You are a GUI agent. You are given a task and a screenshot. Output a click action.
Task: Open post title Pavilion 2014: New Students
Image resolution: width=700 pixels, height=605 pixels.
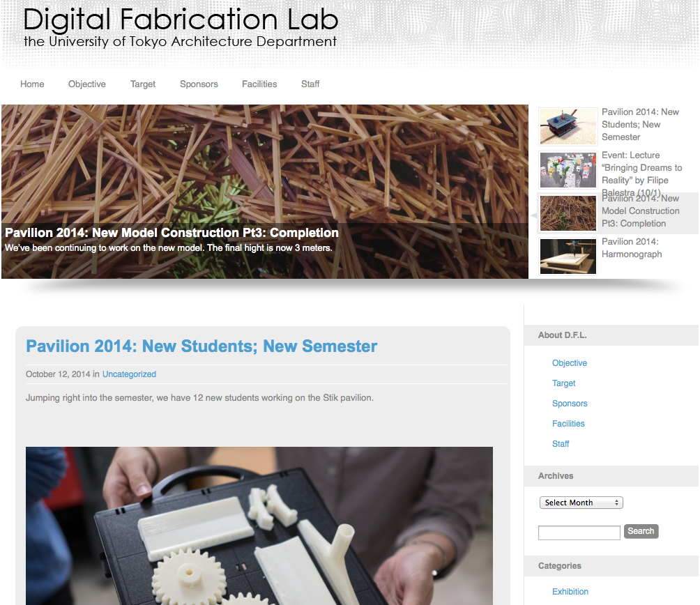point(201,346)
